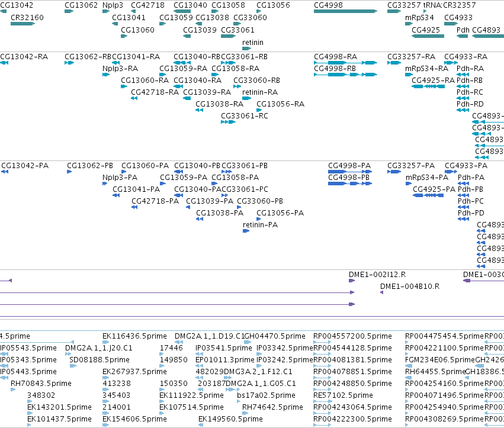
Task: Click the CG13042-RA transcript label
Action: coord(24,57)
